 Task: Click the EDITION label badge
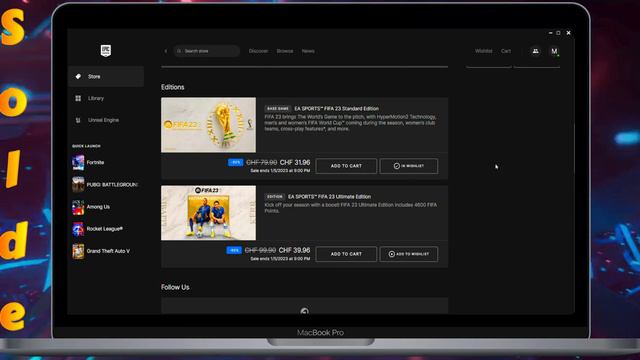click(275, 197)
